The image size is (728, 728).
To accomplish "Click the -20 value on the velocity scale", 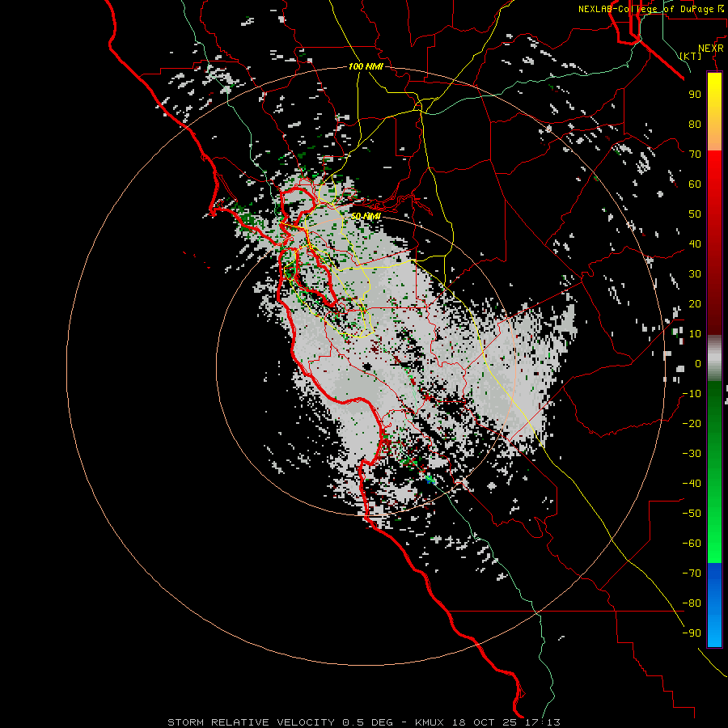I will (692, 423).
